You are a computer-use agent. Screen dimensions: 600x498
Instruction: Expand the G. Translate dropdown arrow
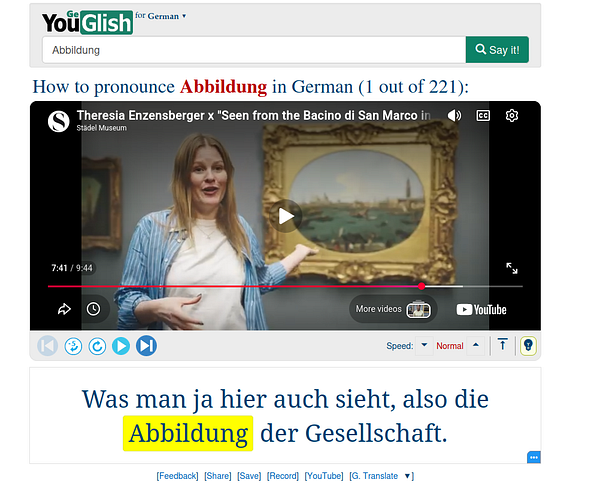408,476
